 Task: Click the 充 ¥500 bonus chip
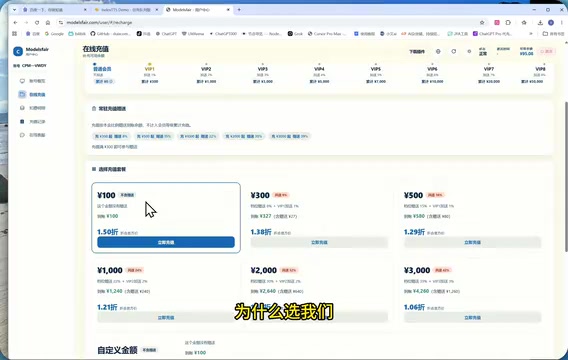154,136
